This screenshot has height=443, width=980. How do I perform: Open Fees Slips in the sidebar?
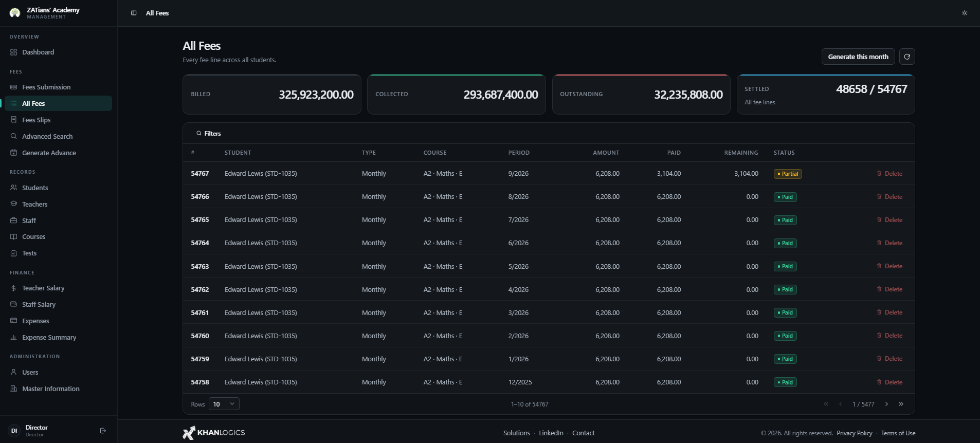[58, 120]
